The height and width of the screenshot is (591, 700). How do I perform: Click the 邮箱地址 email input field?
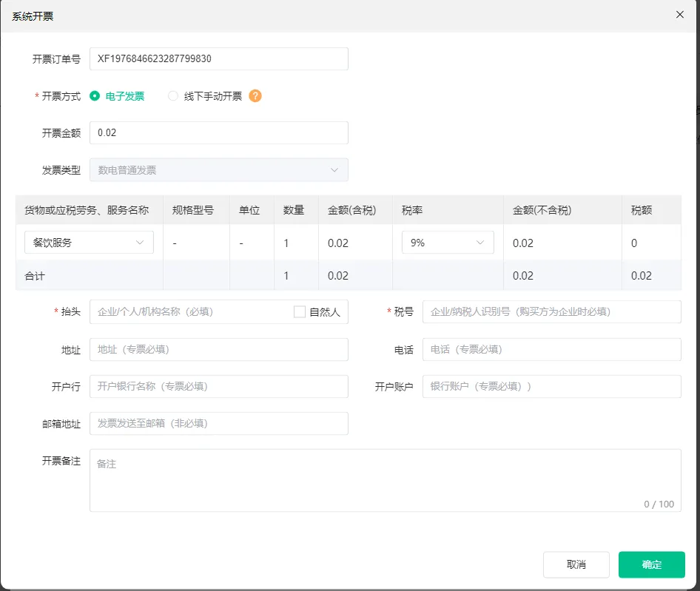218,423
